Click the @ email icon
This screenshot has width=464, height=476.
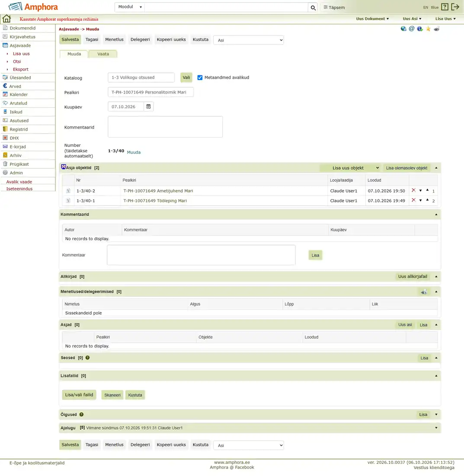pos(412,29)
